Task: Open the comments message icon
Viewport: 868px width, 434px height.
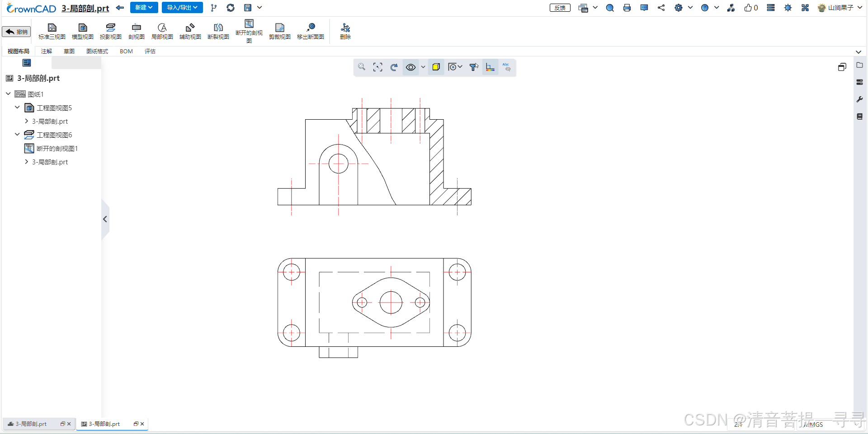Action: point(644,8)
